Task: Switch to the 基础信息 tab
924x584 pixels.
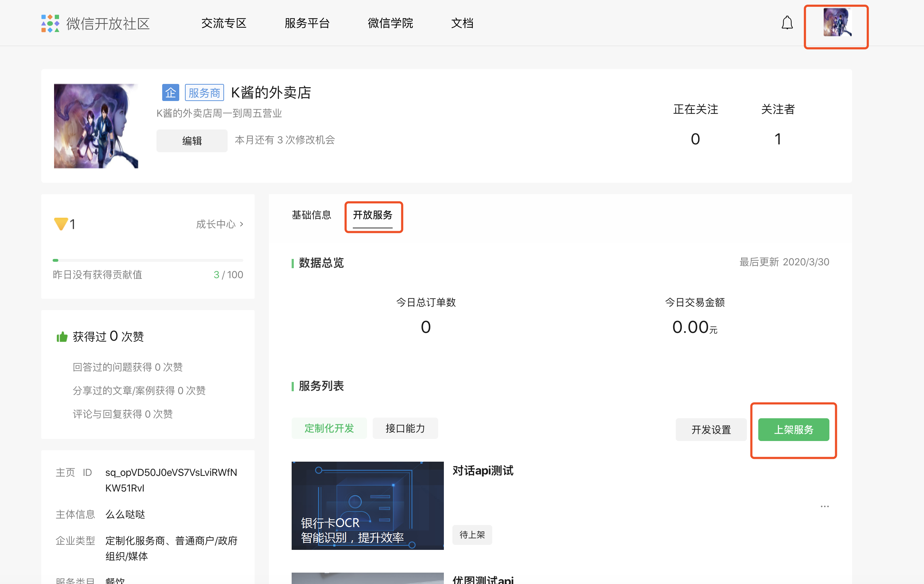Action: [311, 215]
